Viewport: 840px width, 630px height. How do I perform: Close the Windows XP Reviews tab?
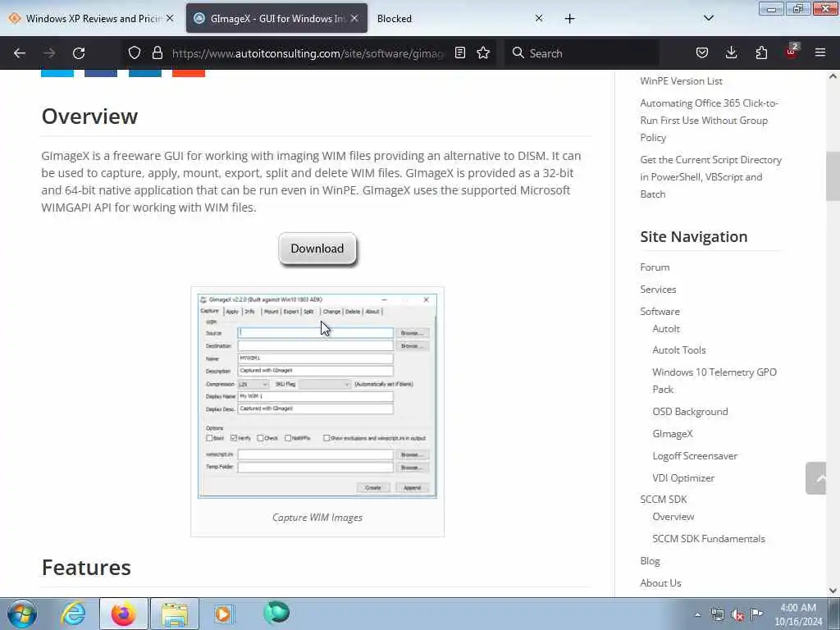tap(170, 18)
